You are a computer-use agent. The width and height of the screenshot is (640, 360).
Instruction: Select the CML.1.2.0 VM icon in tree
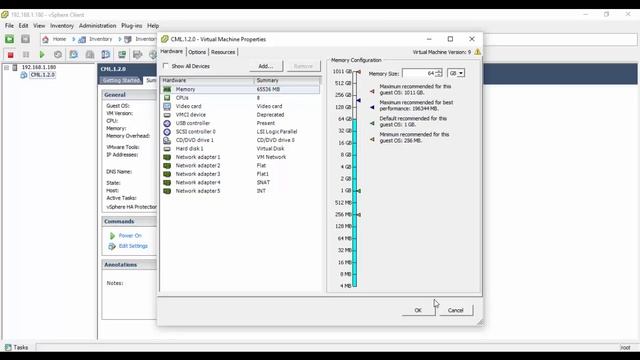(24, 75)
